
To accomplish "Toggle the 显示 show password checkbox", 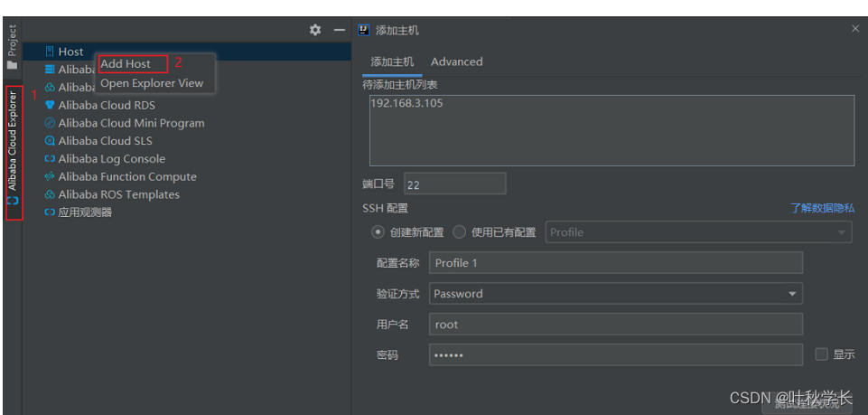I will (x=822, y=354).
